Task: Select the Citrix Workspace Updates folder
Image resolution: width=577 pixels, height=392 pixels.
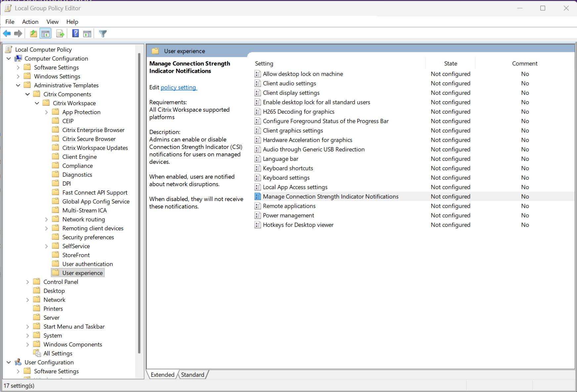Action: coord(95,148)
